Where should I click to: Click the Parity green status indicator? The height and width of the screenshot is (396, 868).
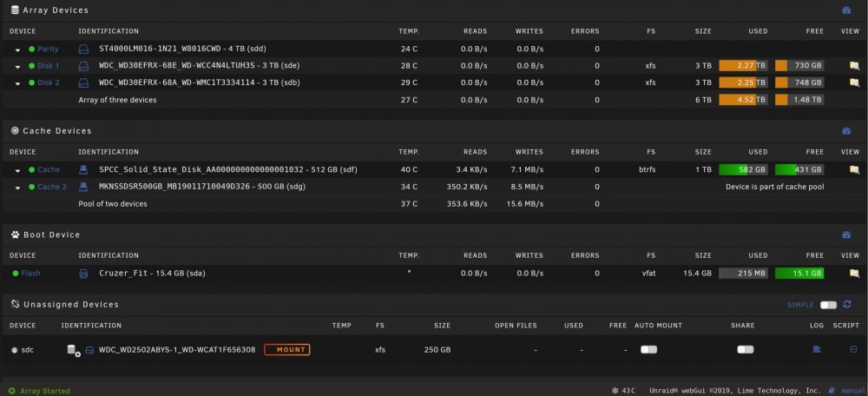[x=31, y=49]
